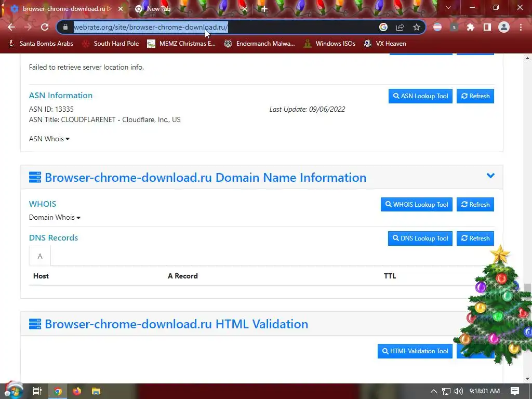
Task: Launch Firefox from the taskbar
Action: [x=77, y=391]
